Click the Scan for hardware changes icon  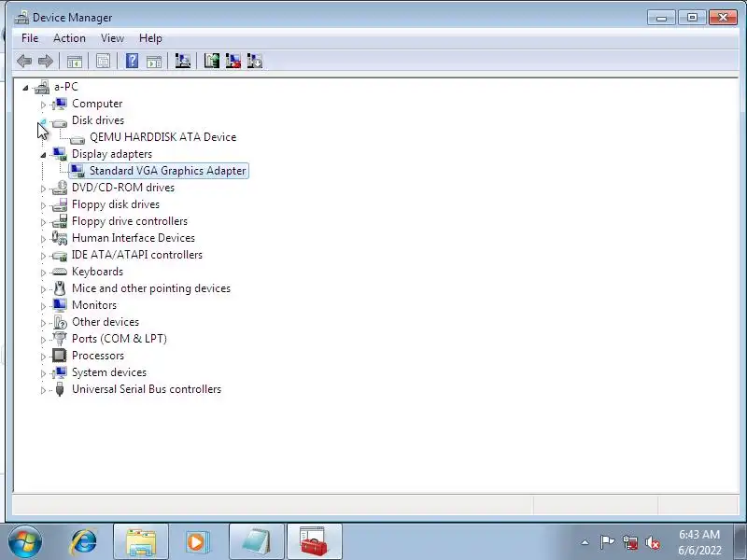(182, 61)
